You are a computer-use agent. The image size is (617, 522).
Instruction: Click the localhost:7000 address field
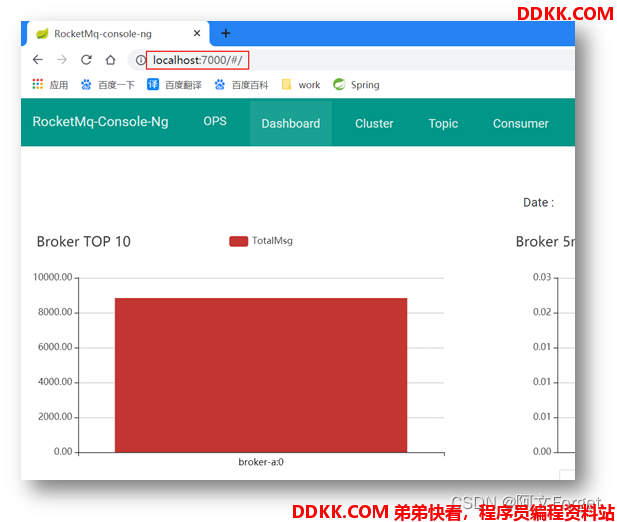pos(198,60)
